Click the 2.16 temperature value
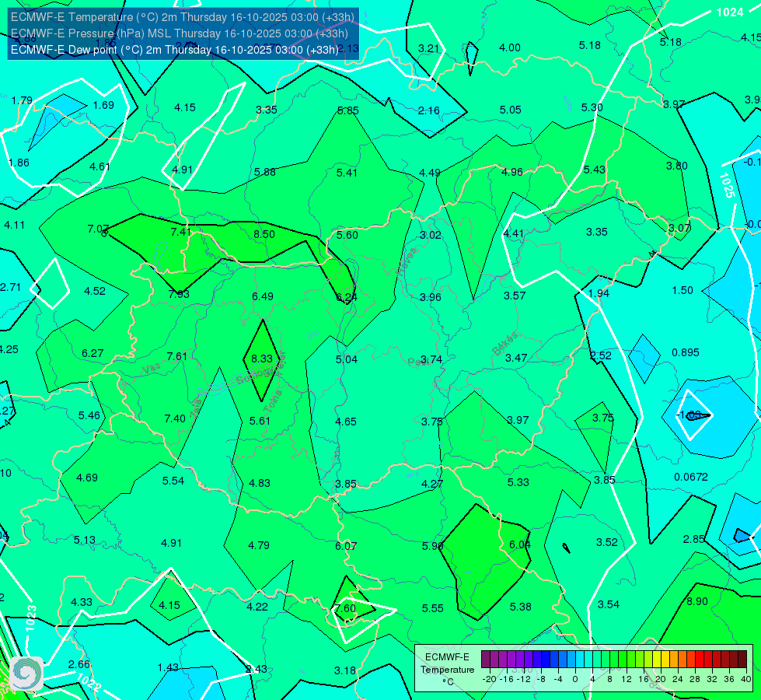This screenshot has width=761, height=700. pos(428,110)
